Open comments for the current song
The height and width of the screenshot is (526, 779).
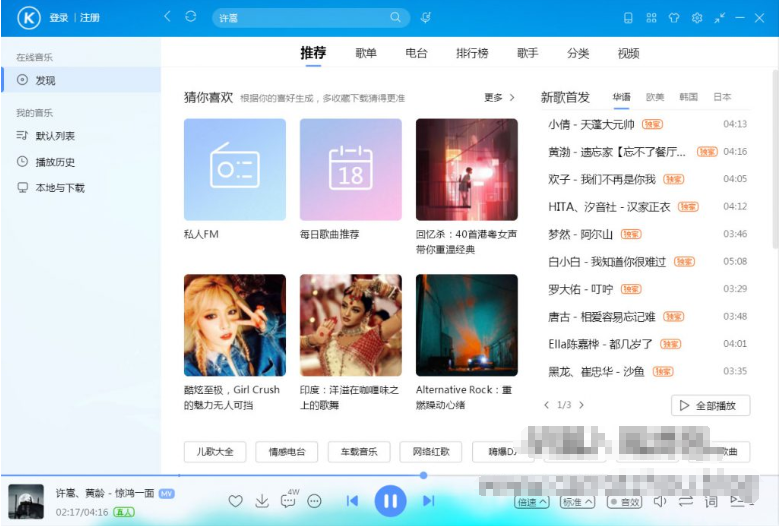[288, 501]
